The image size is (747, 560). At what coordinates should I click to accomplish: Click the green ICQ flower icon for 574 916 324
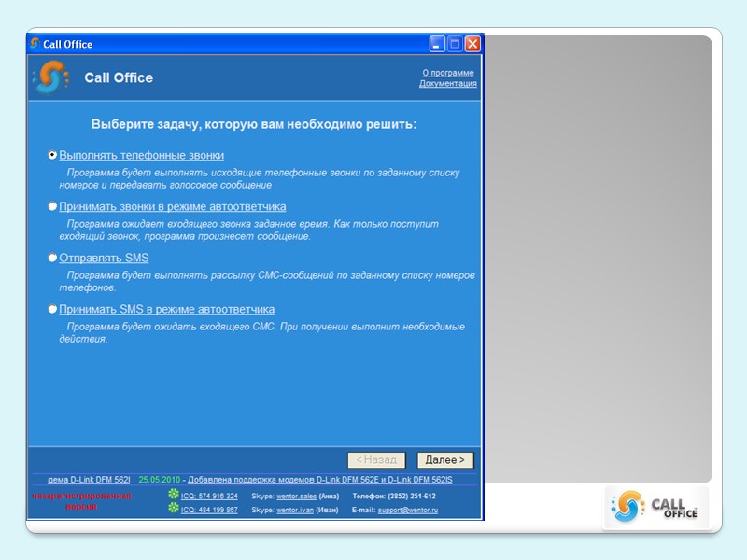click(174, 495)
